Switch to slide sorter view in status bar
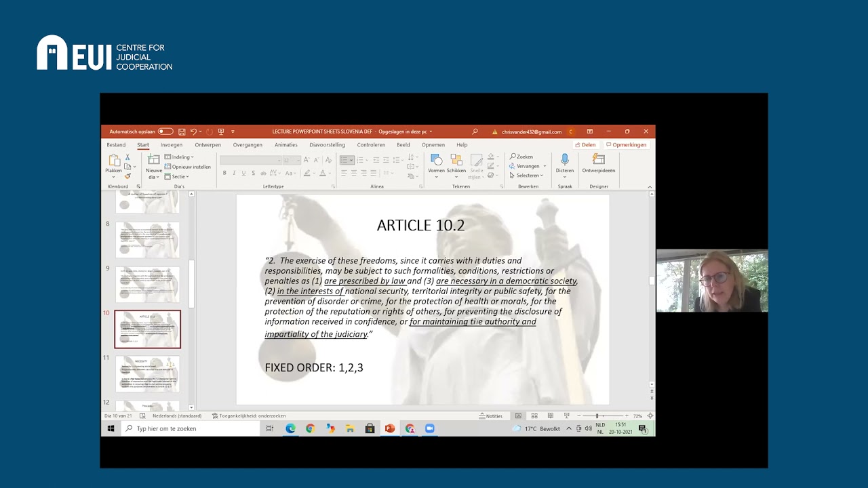This screenshot has width=868, height=488. click(534, 415)
